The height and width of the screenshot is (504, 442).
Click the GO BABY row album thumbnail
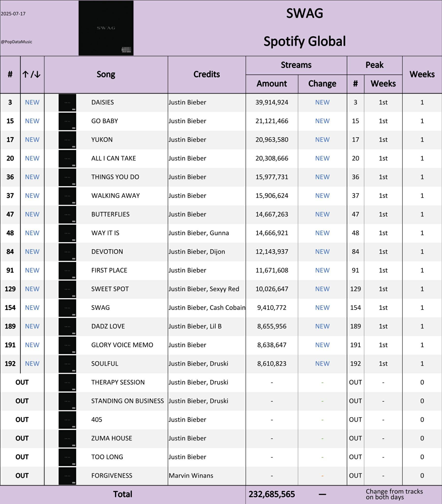pos(67,121)
